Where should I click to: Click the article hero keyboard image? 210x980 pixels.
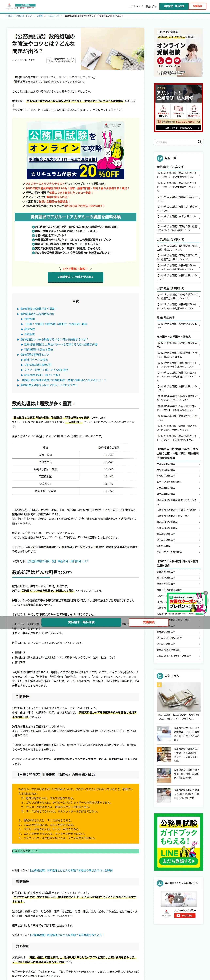pos(112,48)
